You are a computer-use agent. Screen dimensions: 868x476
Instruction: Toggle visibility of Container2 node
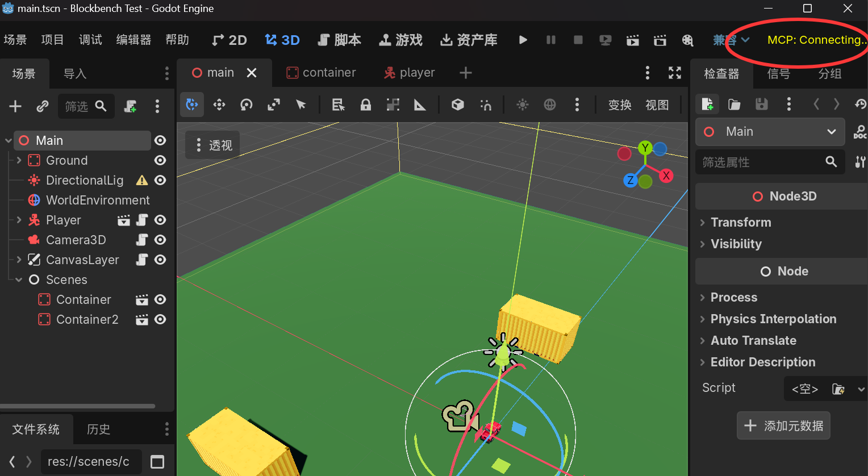(x=161, y=320)
